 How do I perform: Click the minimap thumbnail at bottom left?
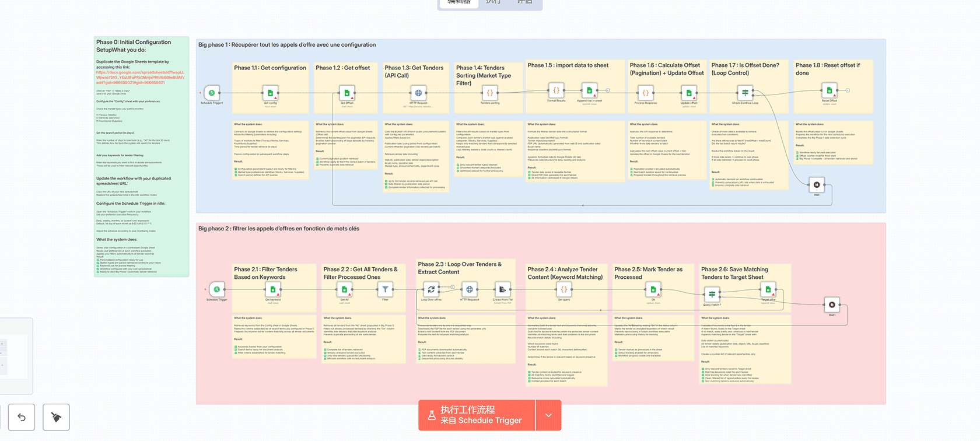[x=15, y=356]
